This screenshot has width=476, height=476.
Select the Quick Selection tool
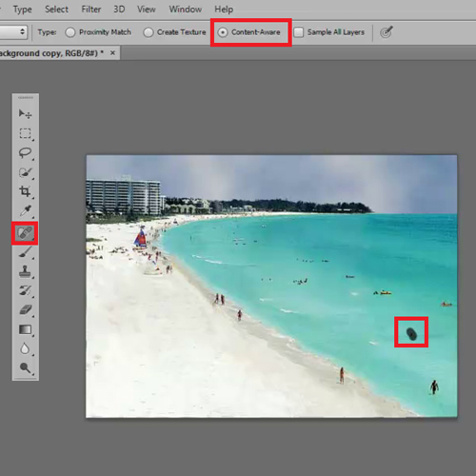[25, 172]
